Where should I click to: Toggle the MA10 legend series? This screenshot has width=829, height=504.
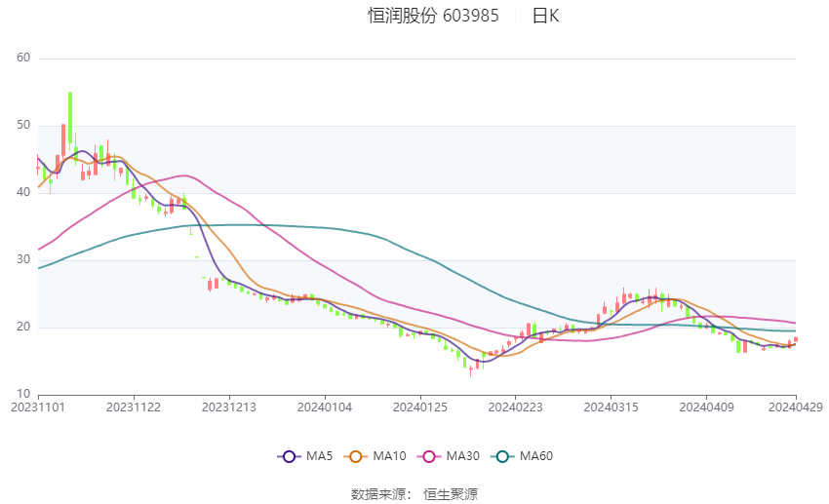[375, 456]
